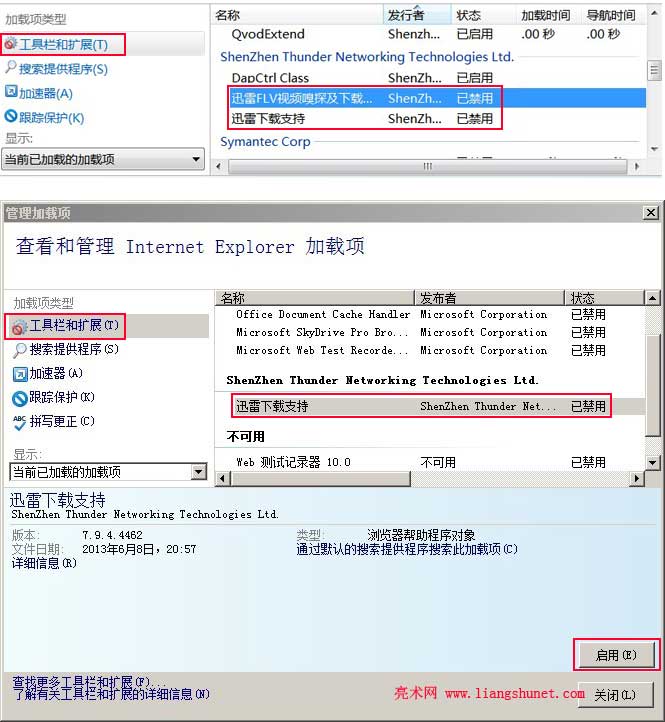Click the accelerator icon beside upper 加速器(A)
This screenshot has width=665, height=722.
click(11, 91)
